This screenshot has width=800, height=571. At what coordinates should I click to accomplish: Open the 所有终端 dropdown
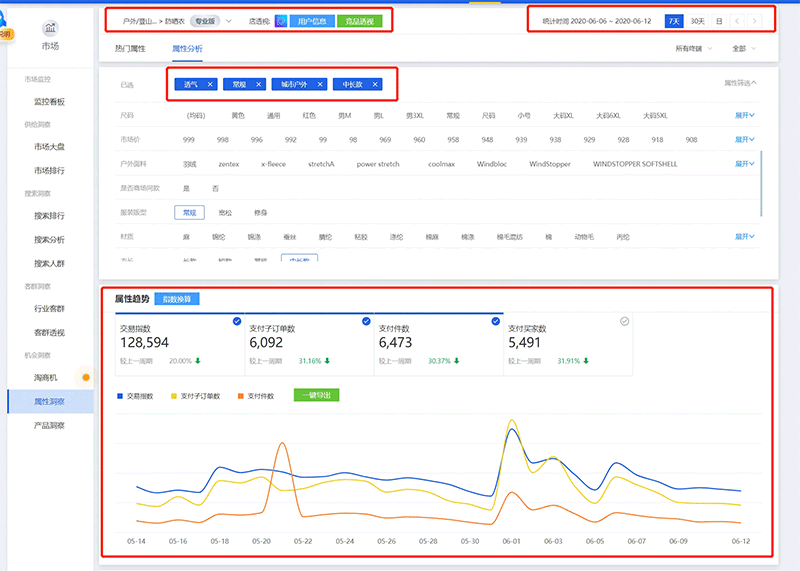coord(694,48)
